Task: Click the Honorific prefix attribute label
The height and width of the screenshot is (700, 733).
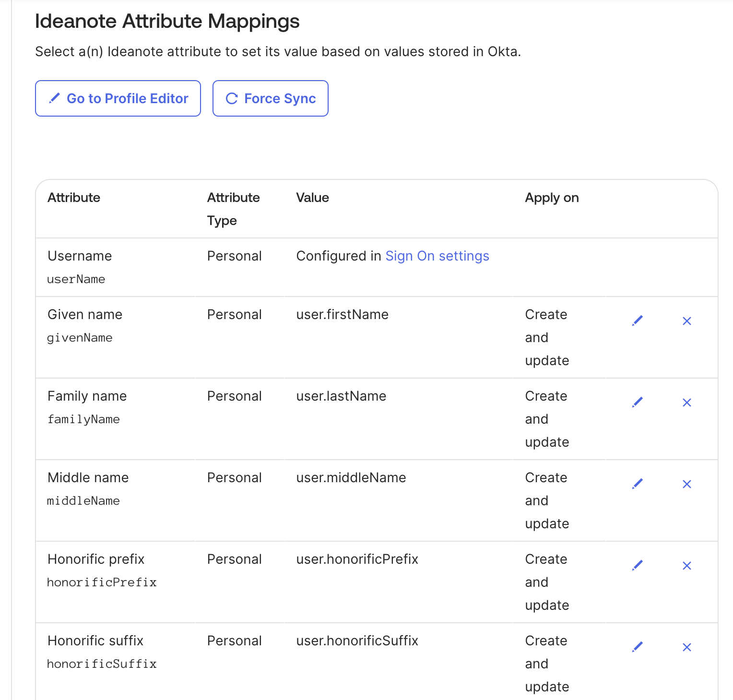Action: pos(96,559)
